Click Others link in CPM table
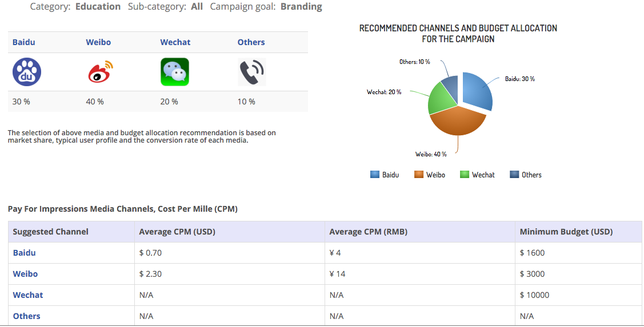Screen dimensions: 644x327 (27, 316)
